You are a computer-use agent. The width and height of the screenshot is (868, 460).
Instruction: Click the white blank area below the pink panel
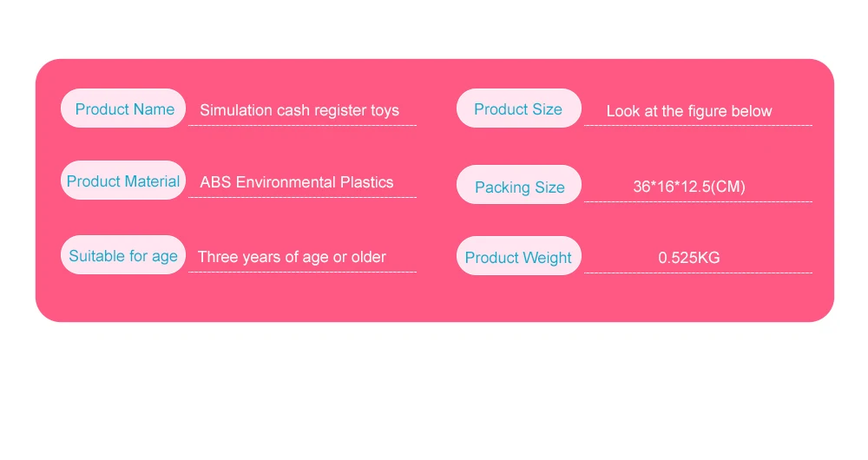435,391
